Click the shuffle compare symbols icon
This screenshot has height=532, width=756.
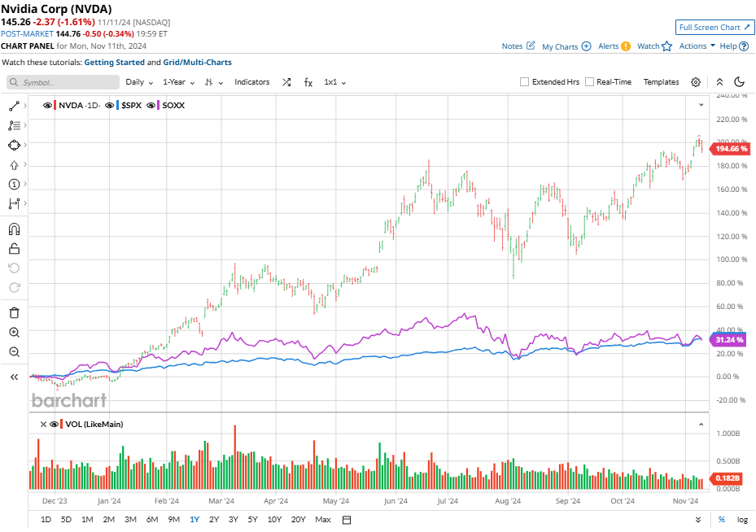(286, 82)
